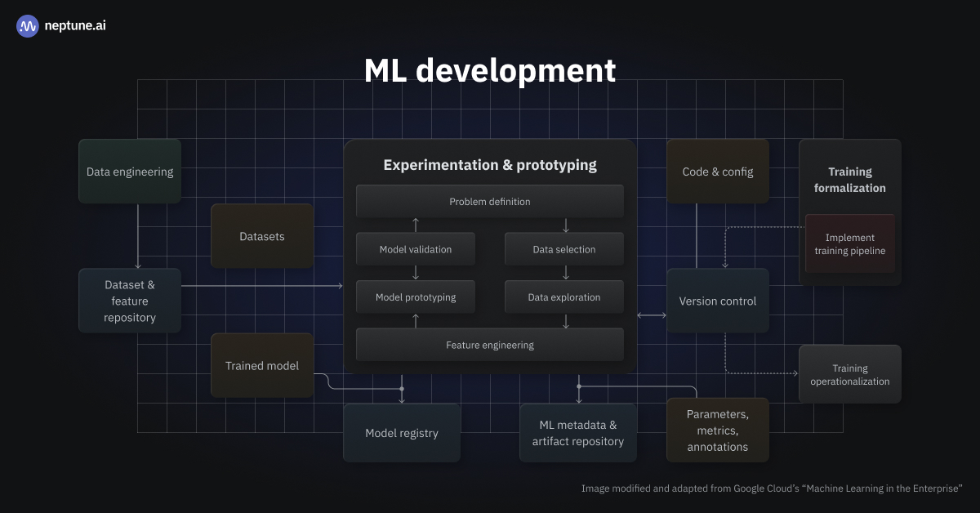The width and height of the screenshot is (980, 513).
Task: Select the Trained model block
Action: [x=261, y=365]
